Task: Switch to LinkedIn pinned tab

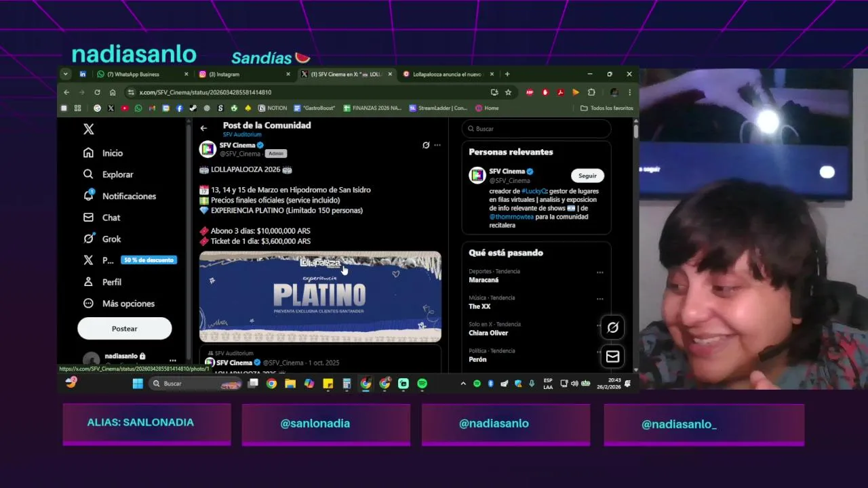Action: pyautogui.click(x=83, y=74)
